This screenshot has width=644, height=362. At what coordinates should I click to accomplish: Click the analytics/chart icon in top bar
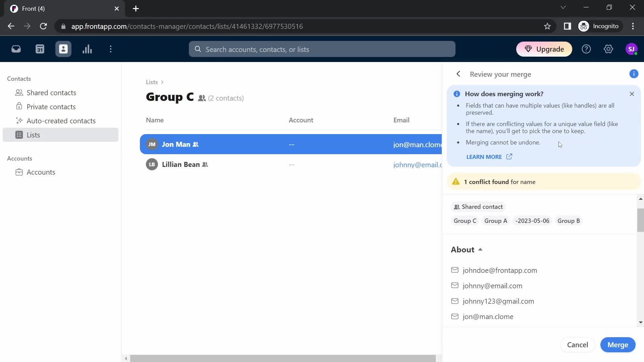pyautogui.click(x=87, y=49)
